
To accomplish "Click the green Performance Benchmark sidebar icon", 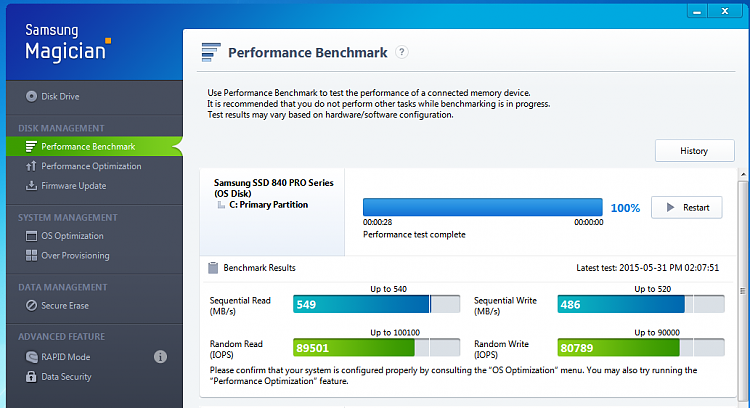I will [31, 146].
